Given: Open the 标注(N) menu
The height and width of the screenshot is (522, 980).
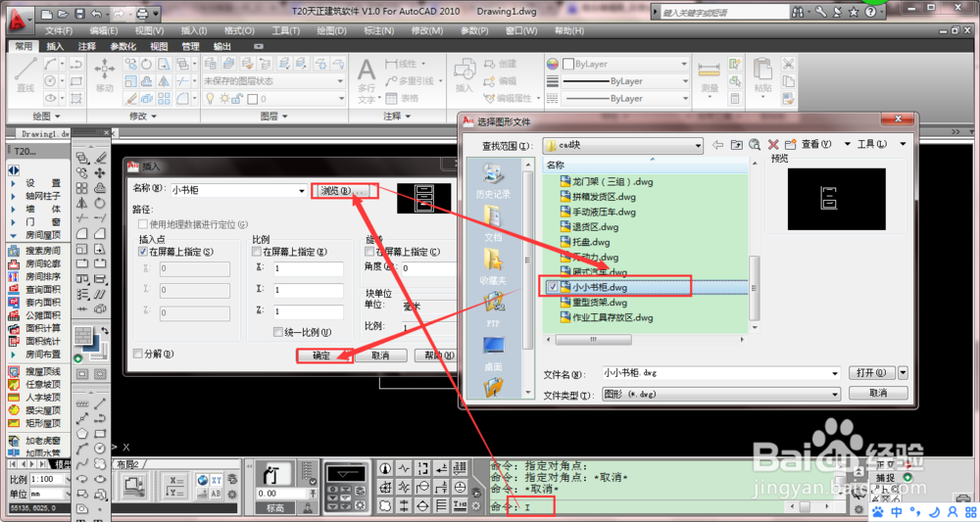Looking at the screenshot, I should tap(378, 30).
